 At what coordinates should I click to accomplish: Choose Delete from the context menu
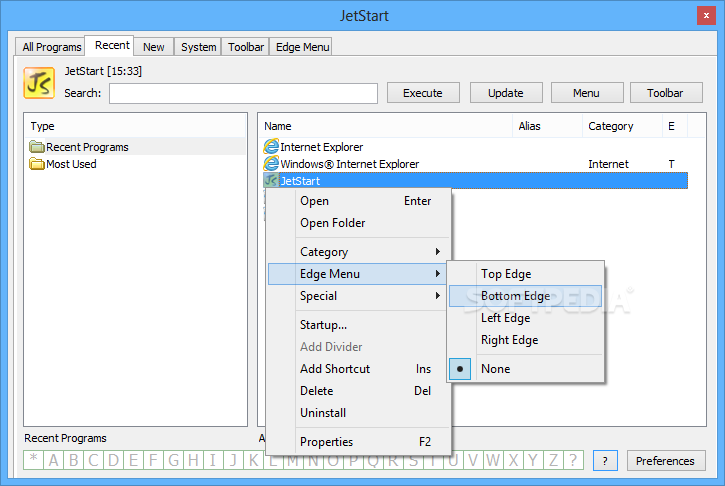coord(358,391)
